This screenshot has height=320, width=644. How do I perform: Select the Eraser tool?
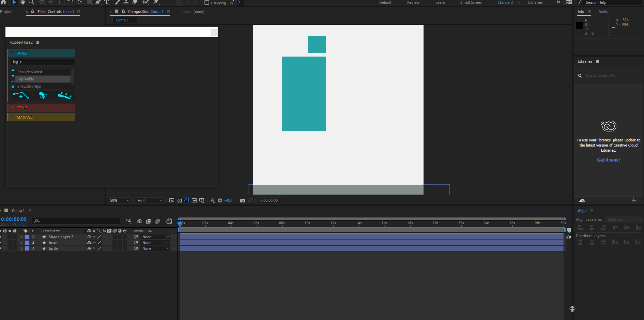tap(135, 2)
